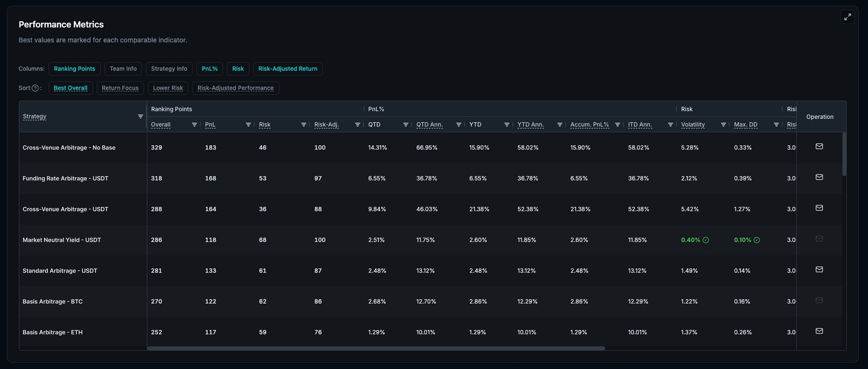This screenshot has width=868, height=369.
Task: Open filter icon for QTD column
Action: (x=405, y=124)
